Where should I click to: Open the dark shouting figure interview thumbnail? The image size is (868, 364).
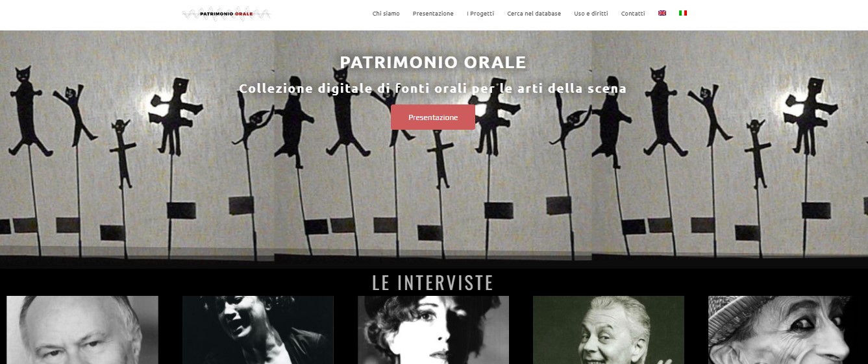(258, 330)
